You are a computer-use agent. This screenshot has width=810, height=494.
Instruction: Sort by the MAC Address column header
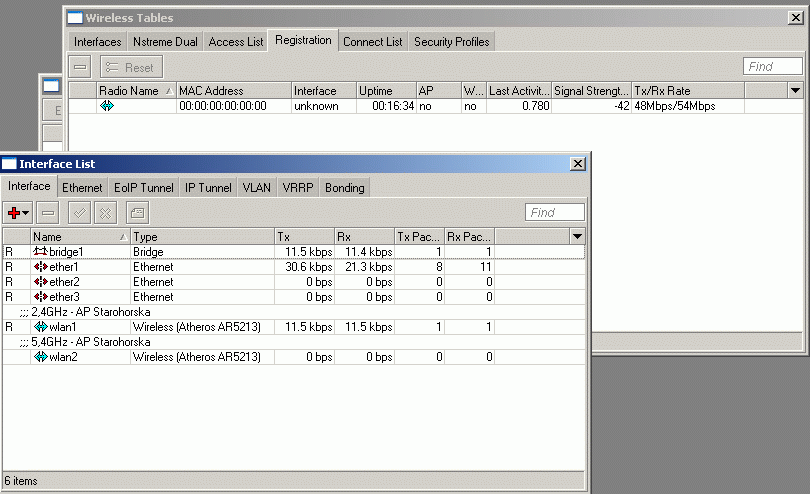pos(234,90)
